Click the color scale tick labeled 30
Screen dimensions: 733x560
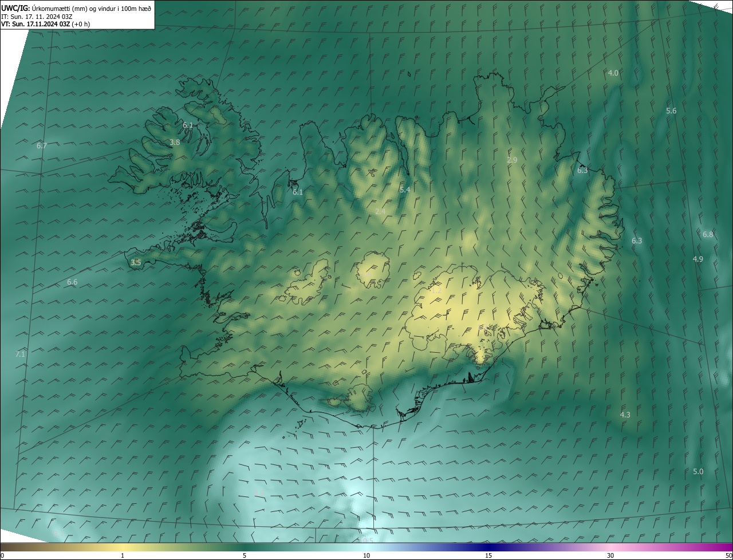(x=610, y=555)
